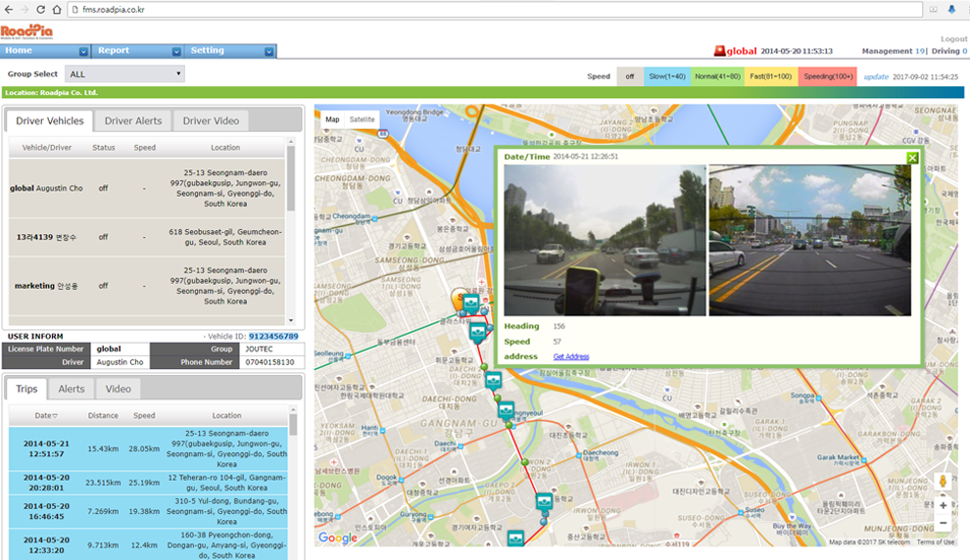Expand the Group Select ALL combo box
The width and height of the screenshot is (970, 560).
124,74
